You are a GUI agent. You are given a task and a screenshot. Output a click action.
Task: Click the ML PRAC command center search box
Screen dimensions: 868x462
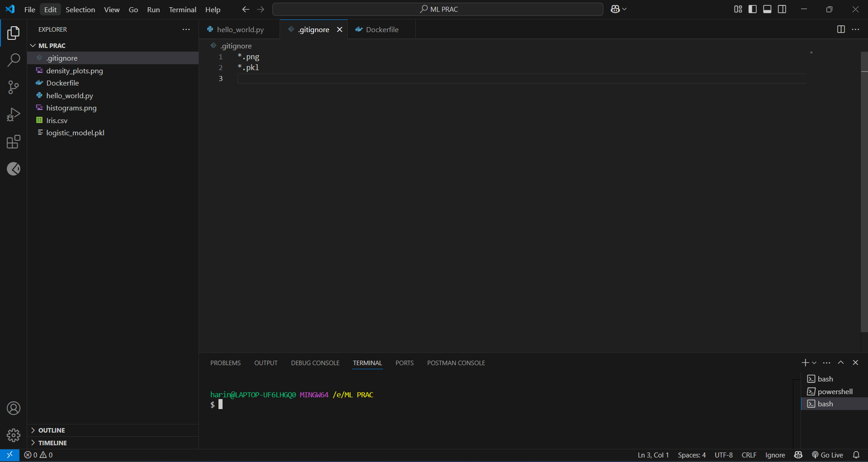(x=438, y=9)
